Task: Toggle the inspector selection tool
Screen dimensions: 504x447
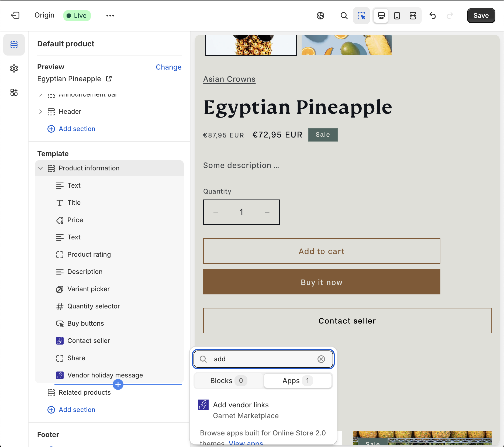Action: pos(361,16)
